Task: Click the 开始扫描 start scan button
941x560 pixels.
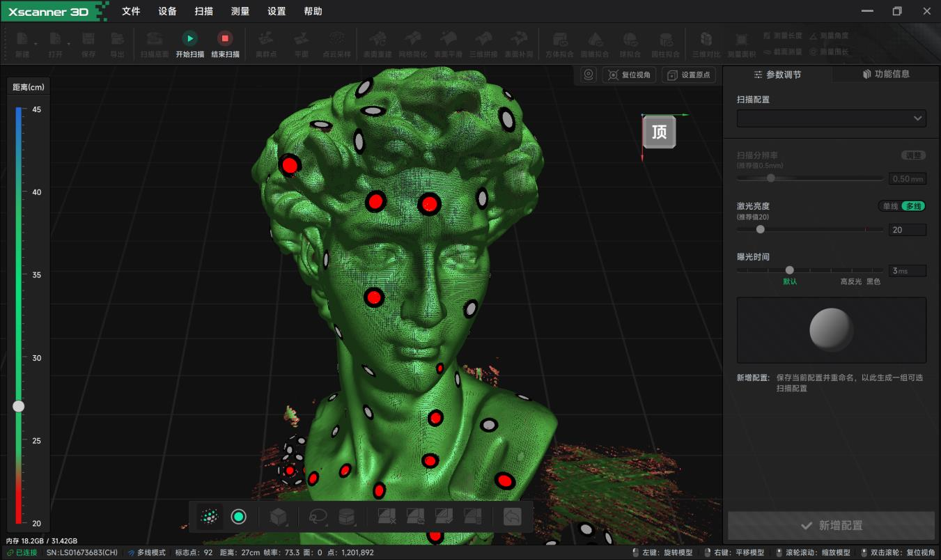Action: (x=189, y=44)
